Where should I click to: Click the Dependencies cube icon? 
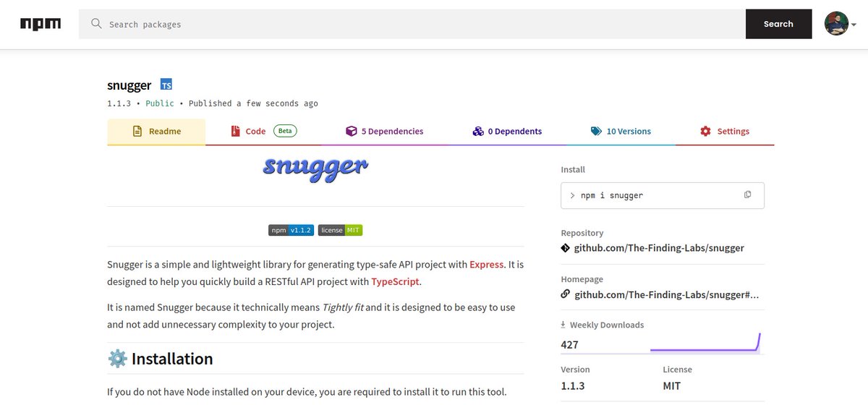pyautogui.click(x=351, y=132)
